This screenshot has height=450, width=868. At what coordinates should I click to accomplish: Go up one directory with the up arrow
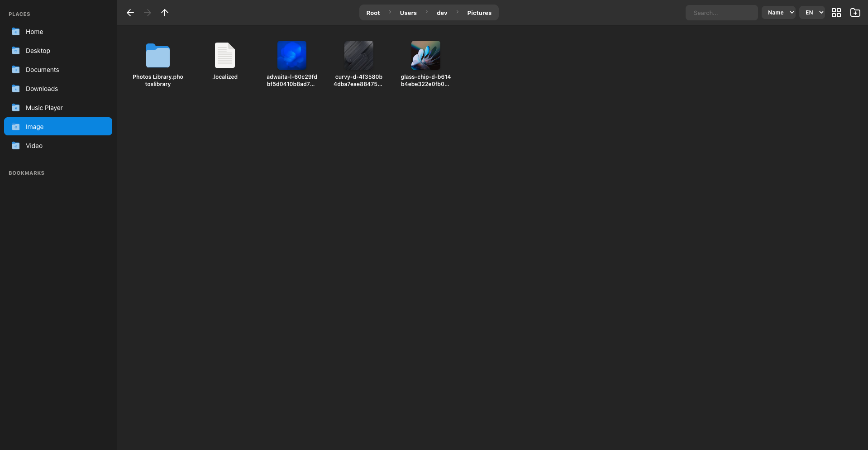pyautogui.click(x=165, y=13)
